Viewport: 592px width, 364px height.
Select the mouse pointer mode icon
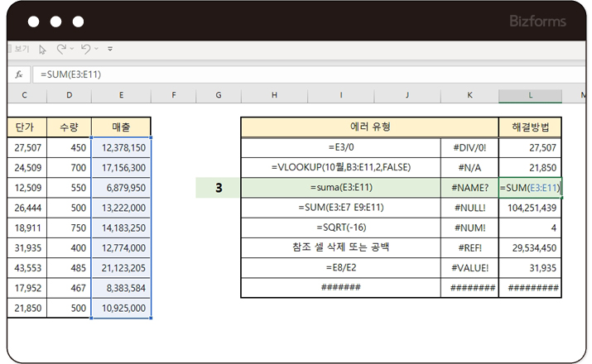pos(42,50)
